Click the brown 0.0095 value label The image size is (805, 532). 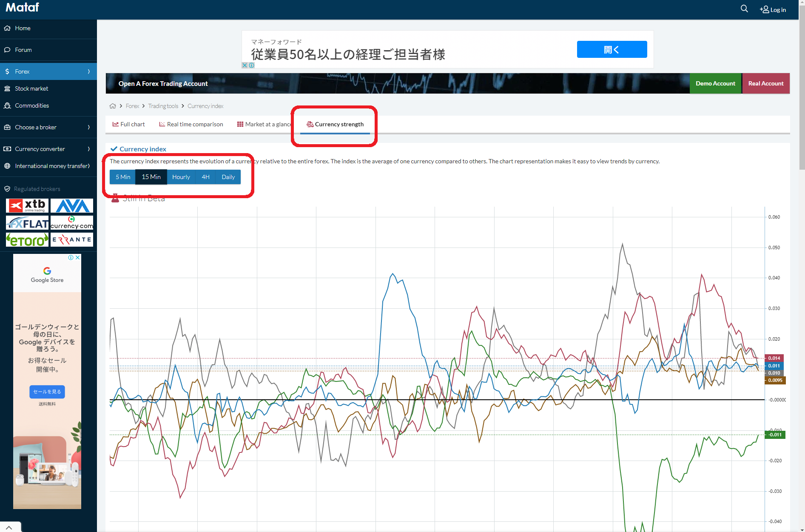tap(775, 380)
